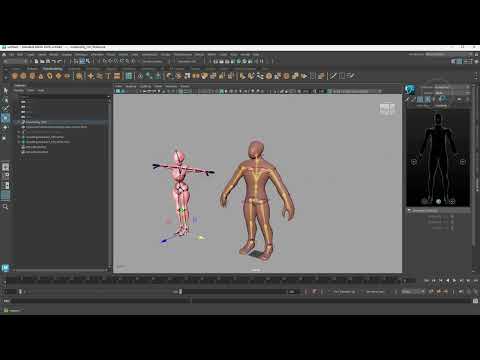Choose the Lasso selection tool
480x360 pixels.
5,100
